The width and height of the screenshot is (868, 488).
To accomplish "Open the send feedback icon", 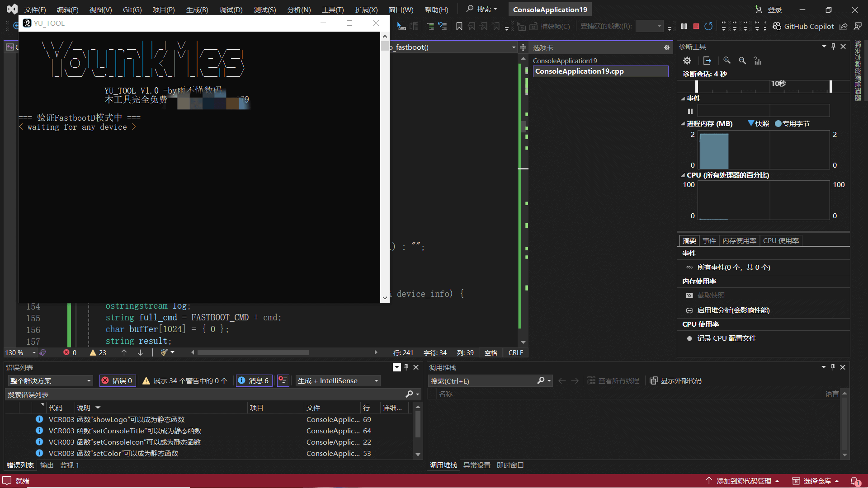I will coord(858,26).
